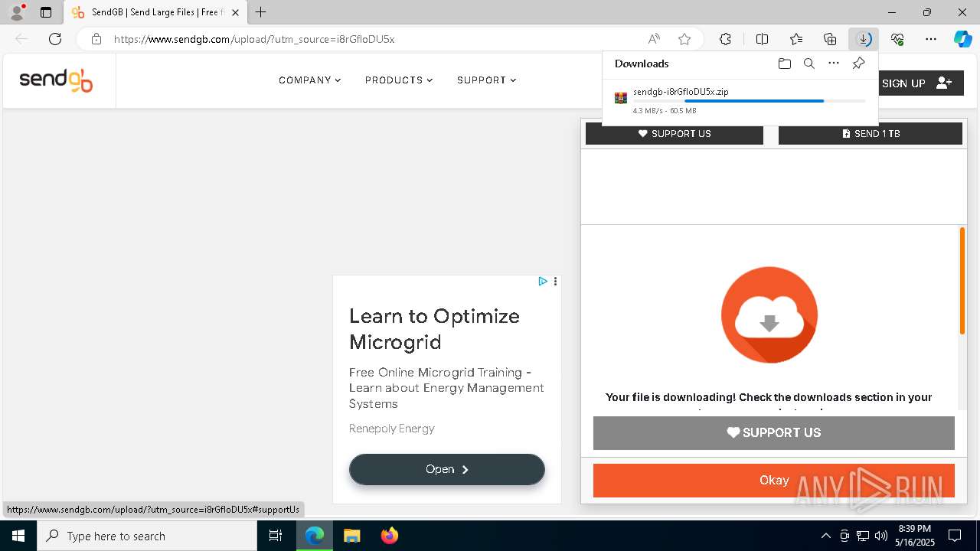This screenshot has width=980, height=551.
Task: Open more options in Downloads panel
Action: pos(834,64)
